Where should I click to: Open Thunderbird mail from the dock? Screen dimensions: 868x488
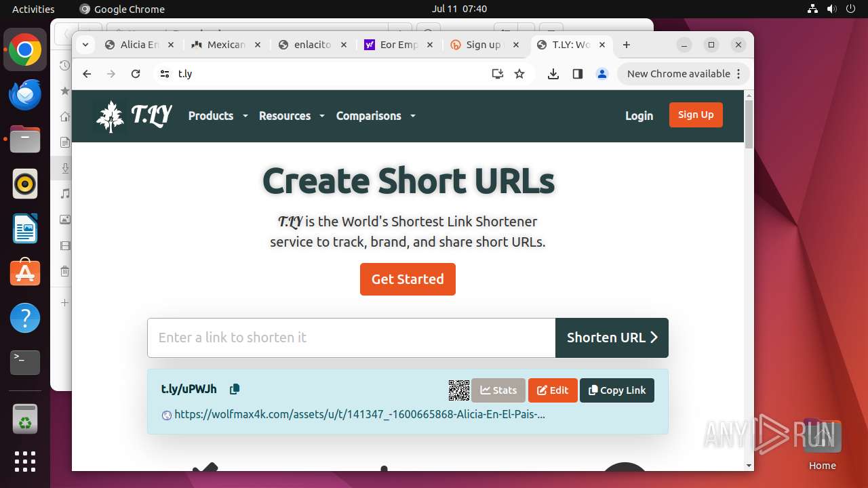point(25,95)
